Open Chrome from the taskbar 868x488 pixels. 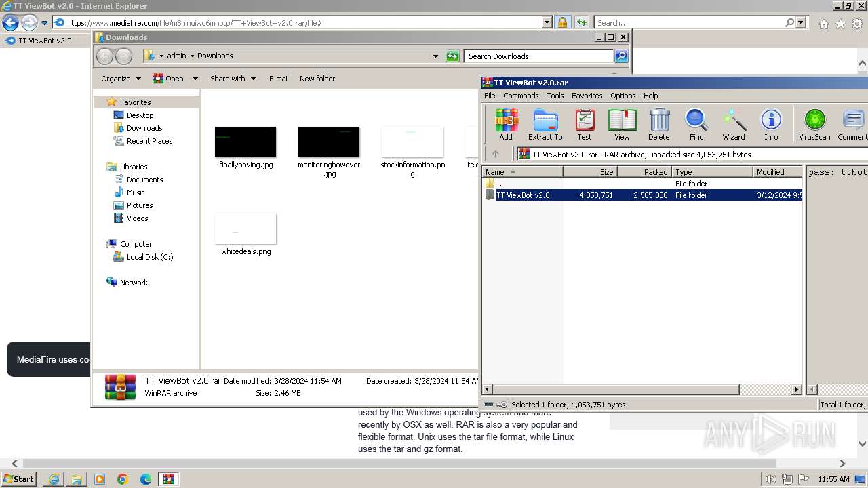tap(123, 479)
